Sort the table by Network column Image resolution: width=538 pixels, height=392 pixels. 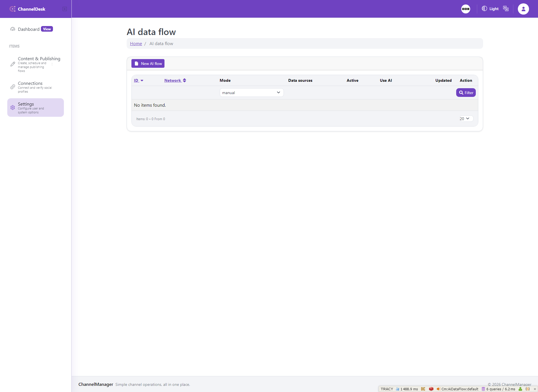point(175,80)
